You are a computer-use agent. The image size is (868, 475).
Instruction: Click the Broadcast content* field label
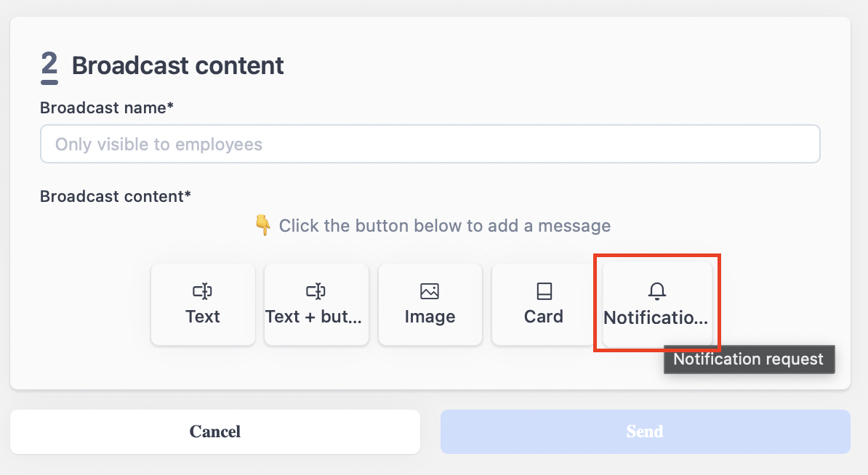point(116,196)
